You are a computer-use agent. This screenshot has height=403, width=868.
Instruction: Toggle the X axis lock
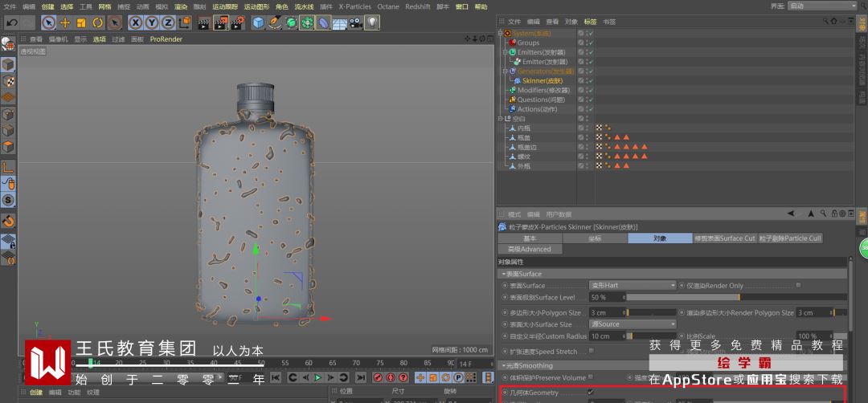[135, 22]
